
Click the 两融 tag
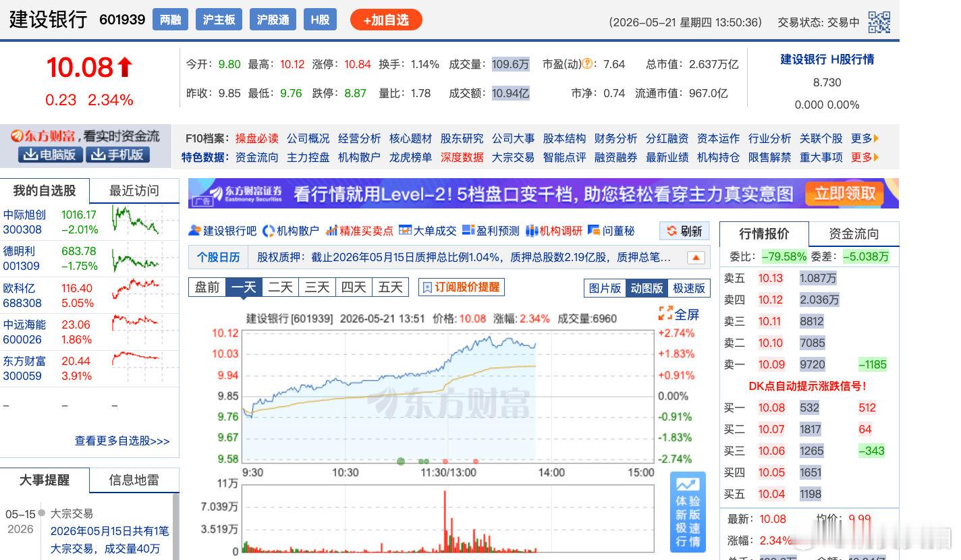pyautogui.click(x=171, y=20)
